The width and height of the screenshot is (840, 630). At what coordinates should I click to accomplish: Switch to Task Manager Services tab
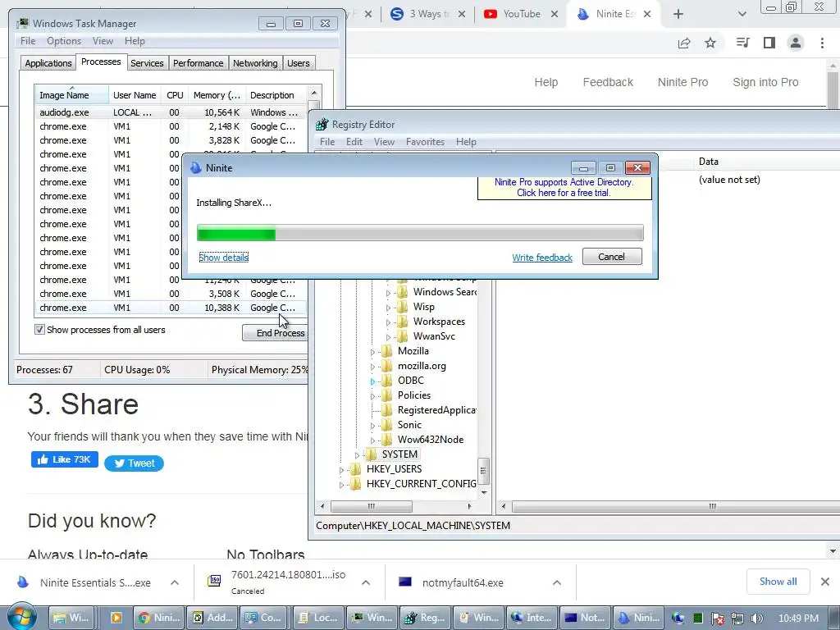[147, 63]
